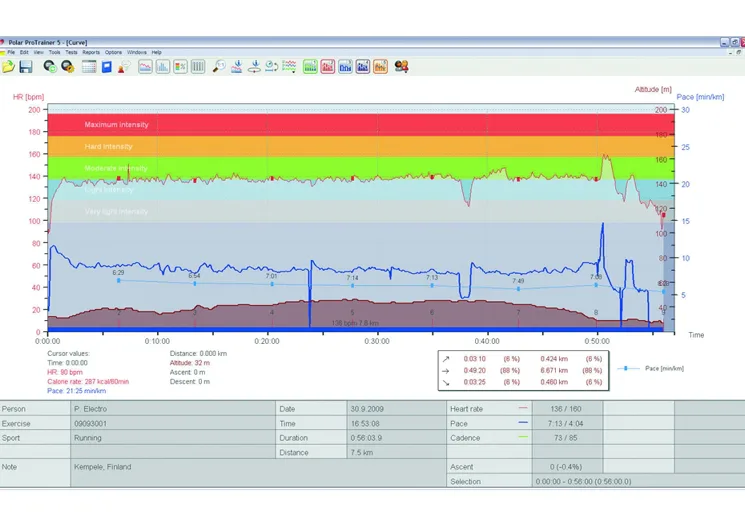Click the two-people icon at toolbar end
Image resolution: width=745 pixels, height=527 pixels.
(x=402, y=67)
